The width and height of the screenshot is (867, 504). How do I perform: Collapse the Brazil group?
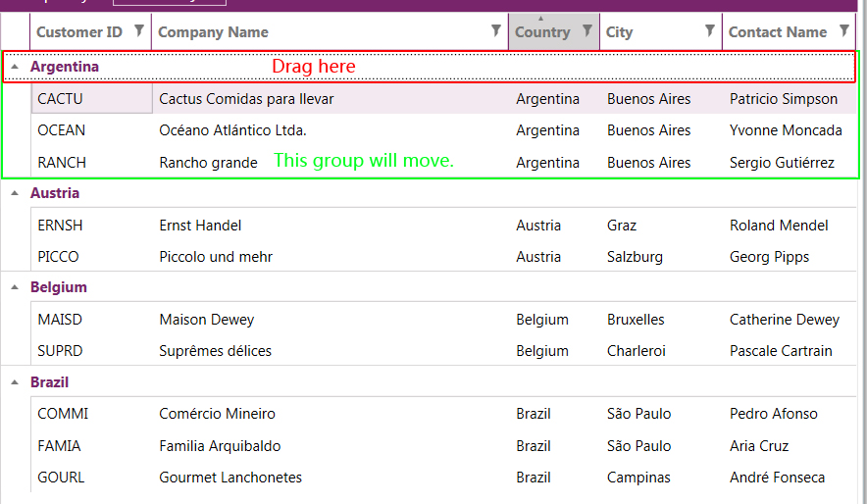click(15, 382)
